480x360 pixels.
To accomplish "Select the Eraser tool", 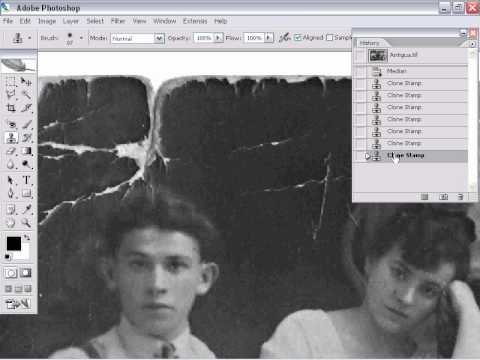I will point(11,151).
